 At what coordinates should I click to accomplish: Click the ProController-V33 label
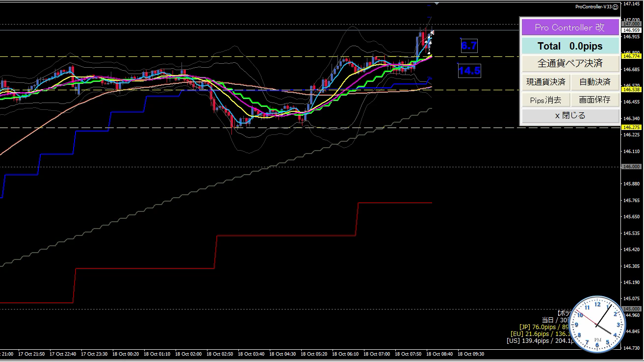click(593, 7)
